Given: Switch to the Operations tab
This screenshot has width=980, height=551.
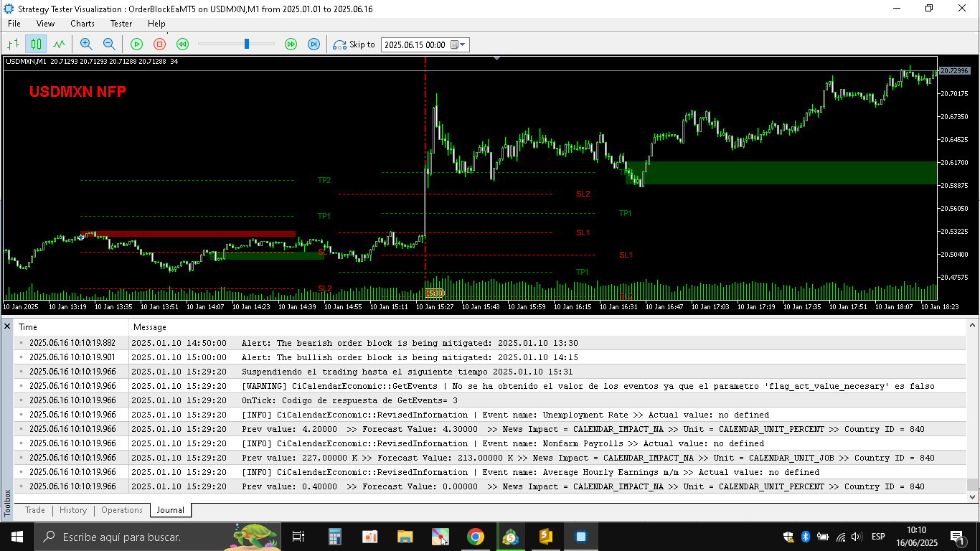Looking at the screenshot, I should 122,510.
